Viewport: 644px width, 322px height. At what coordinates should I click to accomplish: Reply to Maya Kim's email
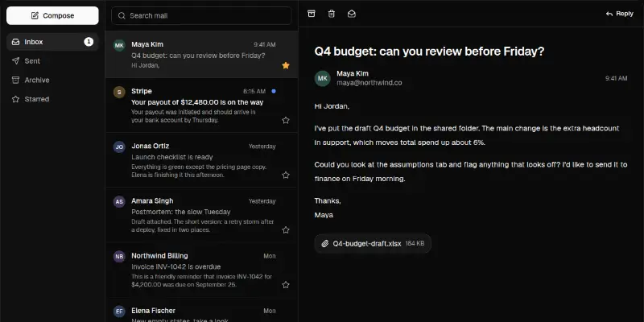pos(619,14)
